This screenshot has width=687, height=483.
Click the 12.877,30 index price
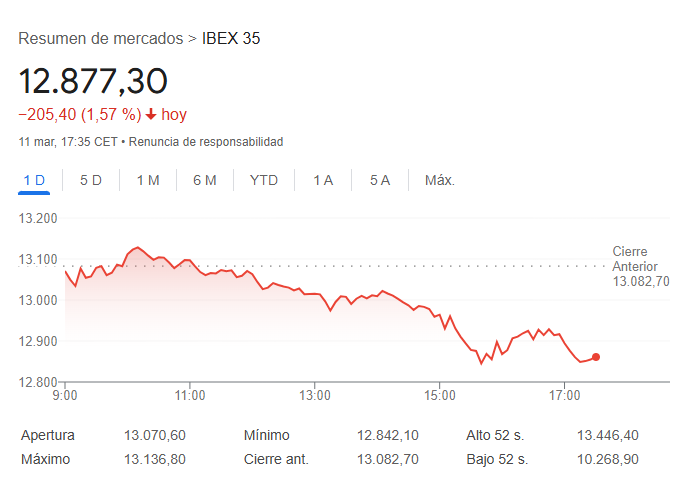pyautogui.click(x=93, y=80)
